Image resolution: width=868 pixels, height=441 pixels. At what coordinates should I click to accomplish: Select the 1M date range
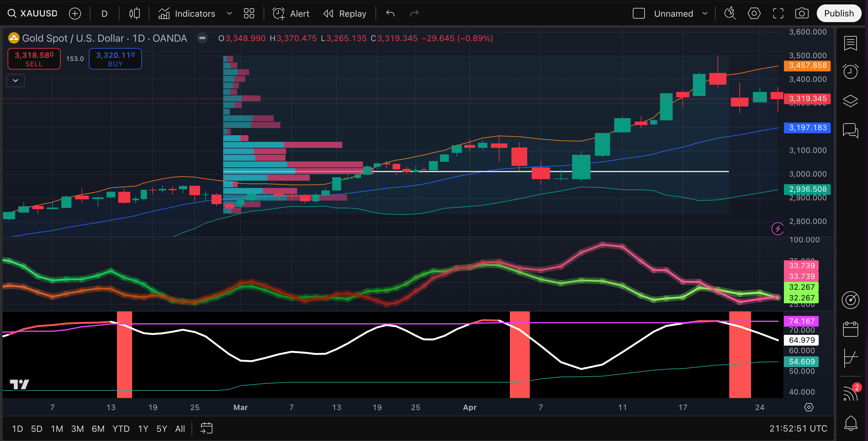pos(57,429)
